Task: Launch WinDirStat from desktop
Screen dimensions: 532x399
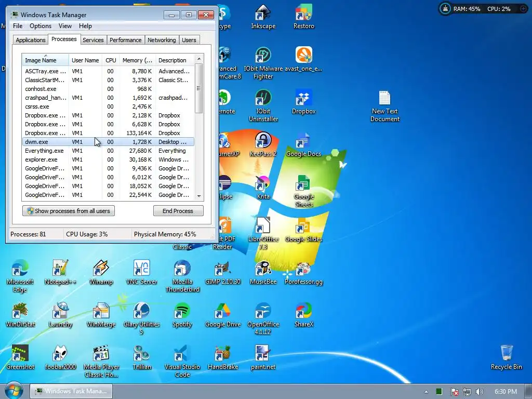Action: point(20,315)
